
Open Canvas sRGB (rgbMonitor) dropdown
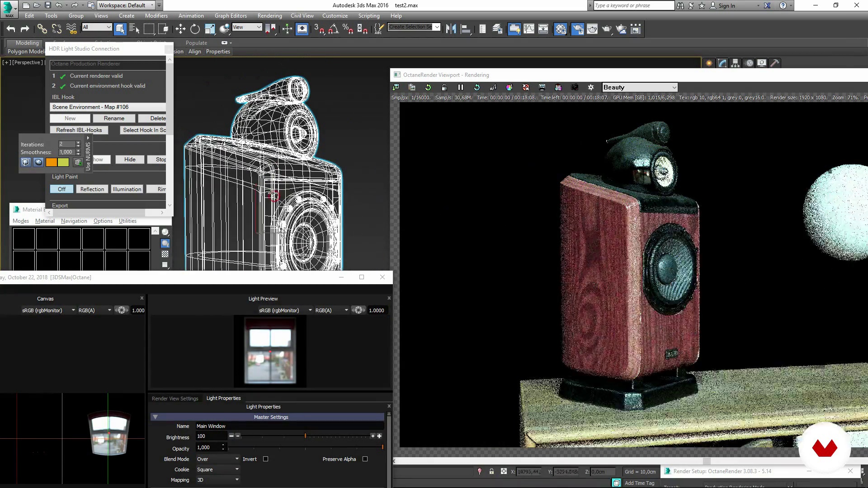(48, 310)
